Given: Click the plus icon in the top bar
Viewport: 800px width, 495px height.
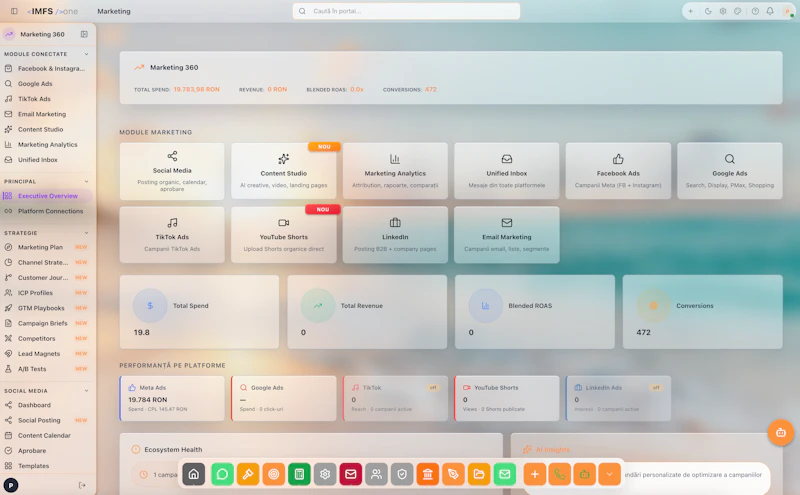Looking at the screenshot, I should coord(690,11).
